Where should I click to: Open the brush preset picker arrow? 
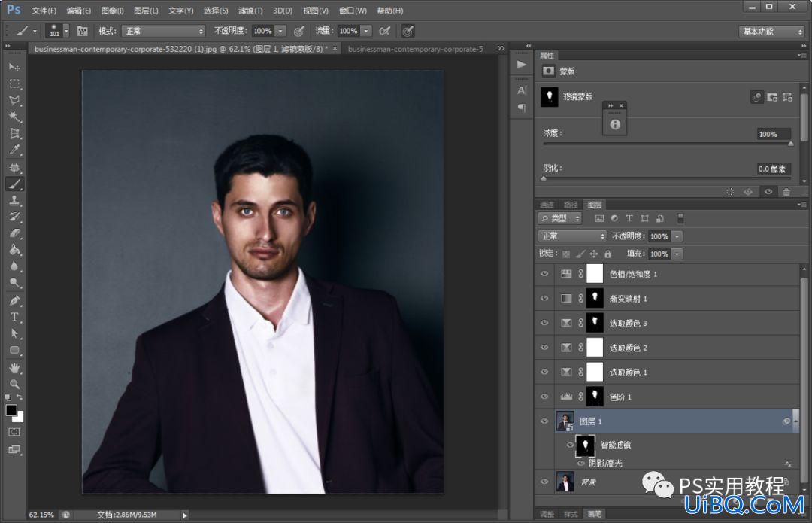(x=65, y=31)
